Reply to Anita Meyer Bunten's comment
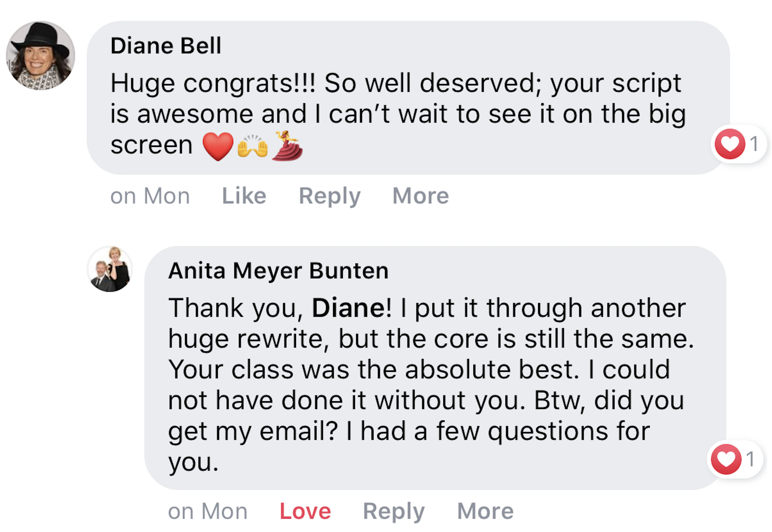The image size is (772, 532). (x=393, y=511)
